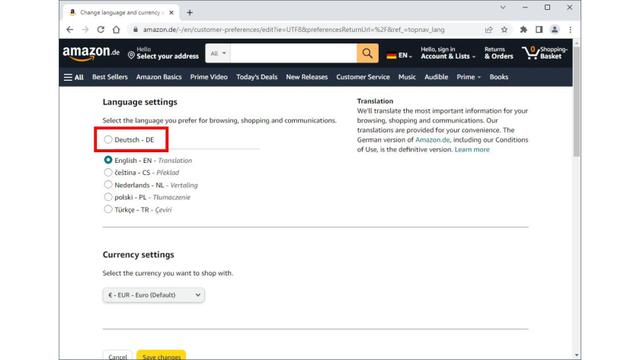Viewport: 640px width, 360px height.
Task: Go back with browser back arrow
Action: pos(70,29)
